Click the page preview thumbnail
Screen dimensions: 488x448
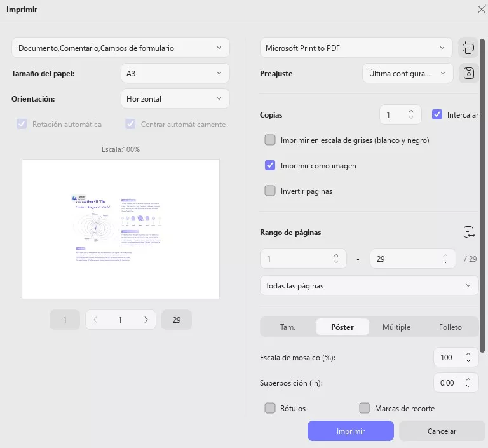pos(121,229)
